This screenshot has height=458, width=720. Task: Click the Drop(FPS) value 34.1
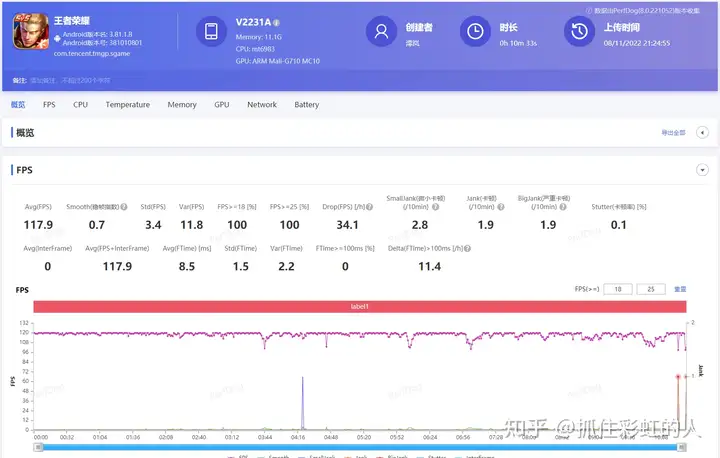(x=347, y=225)
